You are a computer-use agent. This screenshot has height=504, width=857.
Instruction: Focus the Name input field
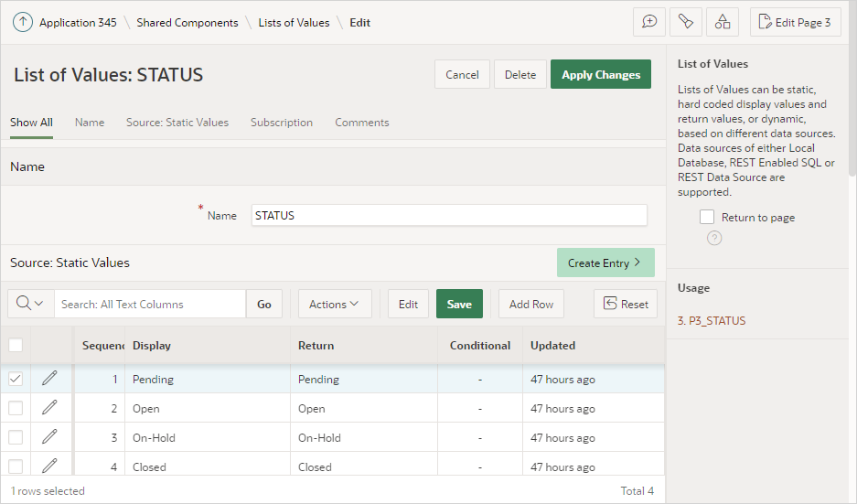coord(449,215)
